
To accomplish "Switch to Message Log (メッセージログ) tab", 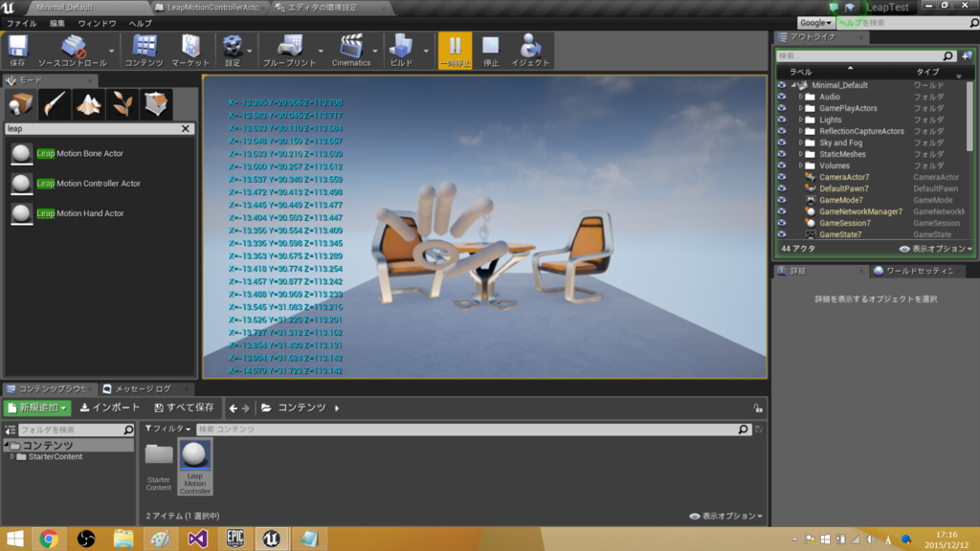I will 143,388.
